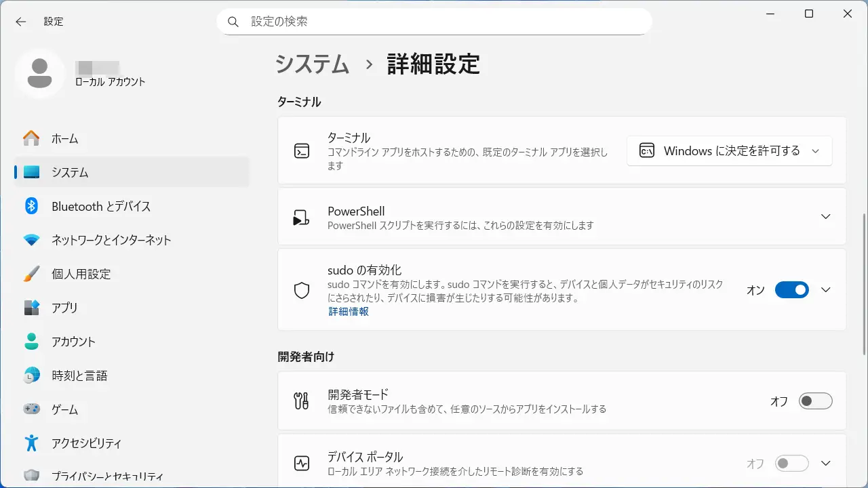Image resolution: width=868 pixels, height=488 pixels.
Task: Click the personalization paintbrush icon
Action: coord(31,274)
